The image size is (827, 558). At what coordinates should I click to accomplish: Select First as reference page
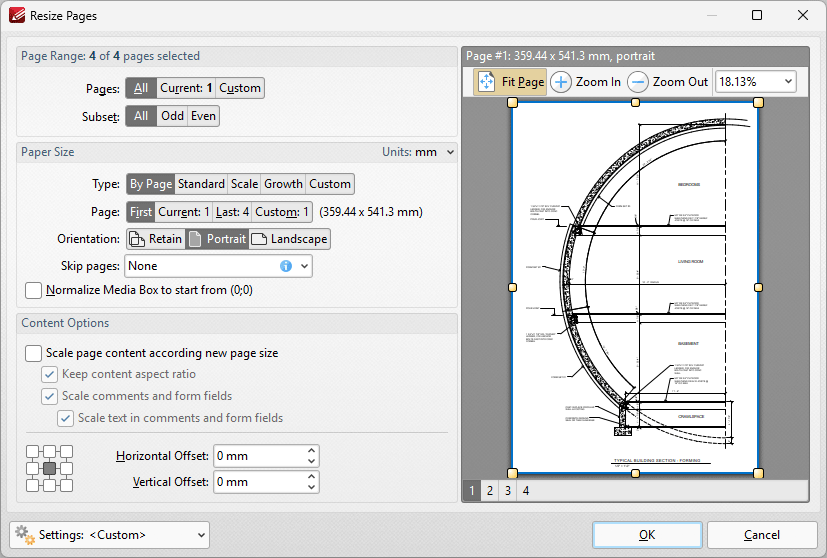click(x=141, y=212)
